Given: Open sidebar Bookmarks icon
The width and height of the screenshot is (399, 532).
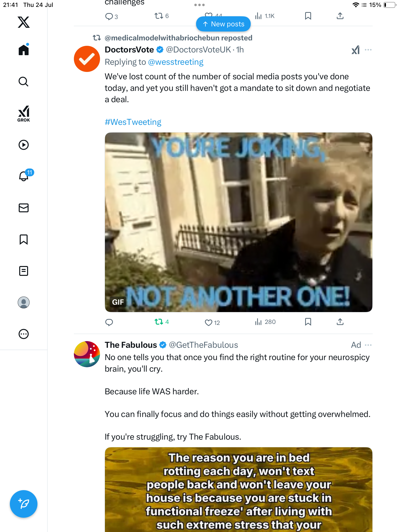Looking at the screenshot, I should point(24,239).
